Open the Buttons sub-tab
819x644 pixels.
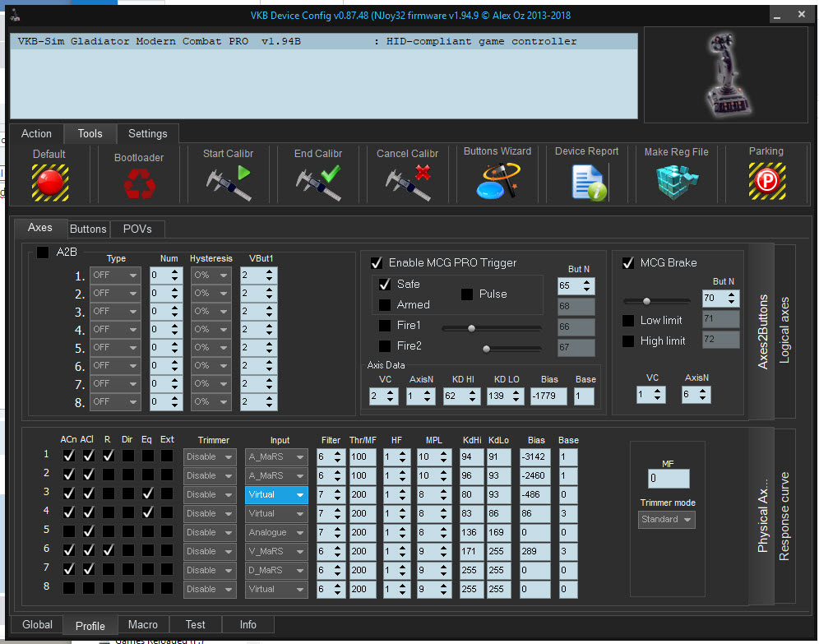tap(88, 229)
